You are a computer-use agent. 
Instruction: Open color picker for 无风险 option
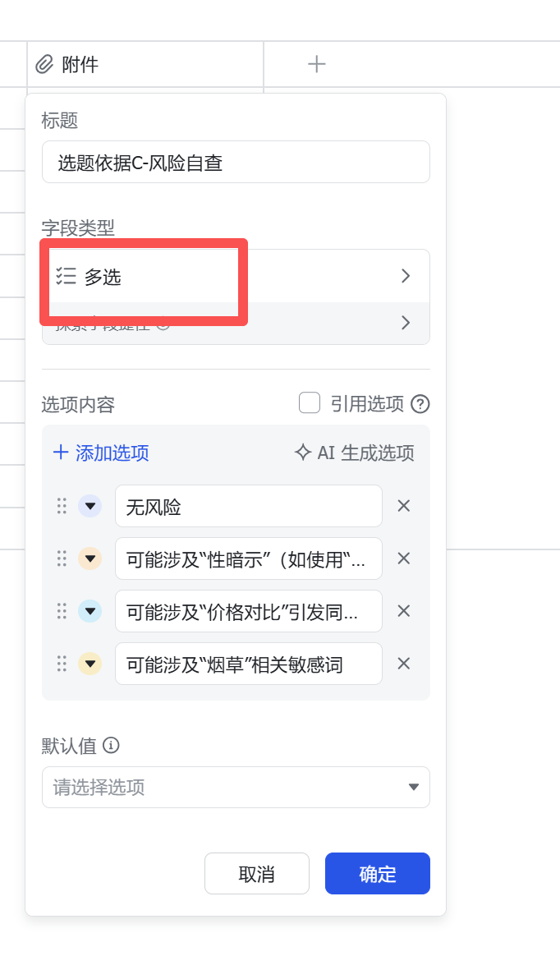tap(90, 506)
